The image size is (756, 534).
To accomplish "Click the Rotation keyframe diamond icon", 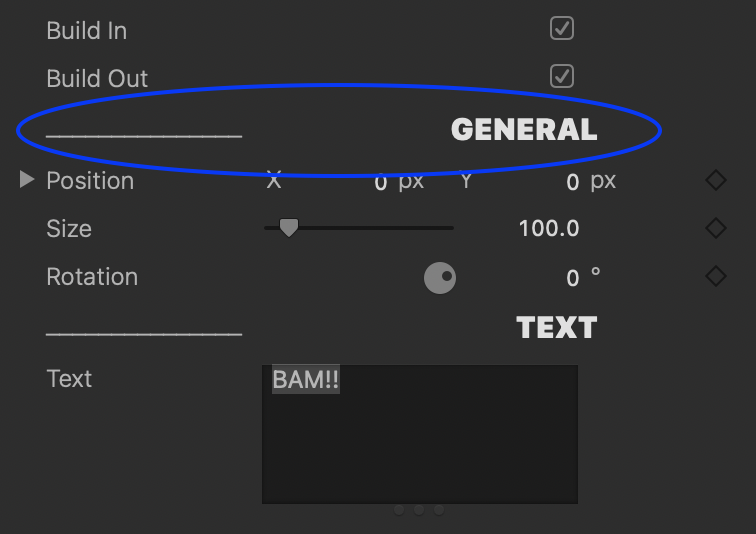I will point(716,276).
